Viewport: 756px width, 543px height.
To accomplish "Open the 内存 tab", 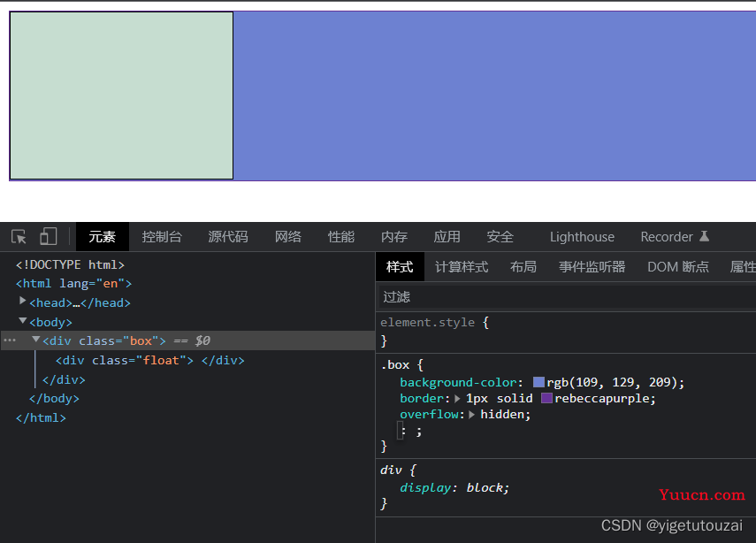I will (x=393, y=237).
